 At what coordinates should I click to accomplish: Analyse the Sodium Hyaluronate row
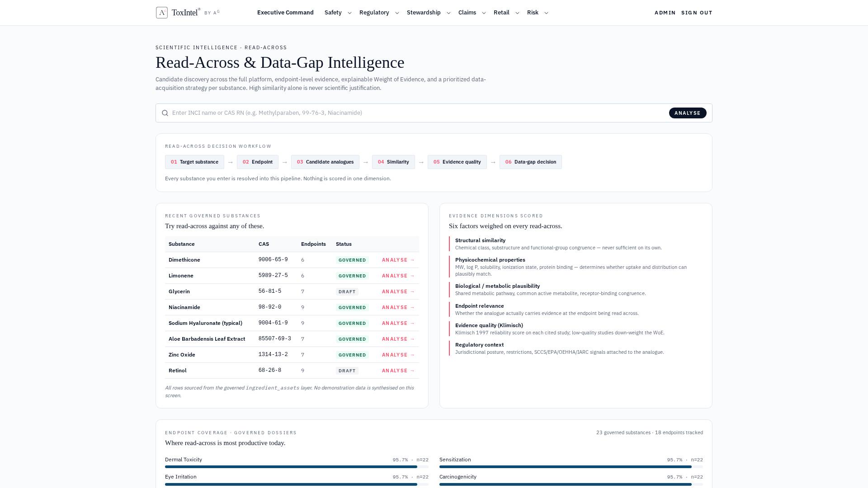click(x=398, y=324)
